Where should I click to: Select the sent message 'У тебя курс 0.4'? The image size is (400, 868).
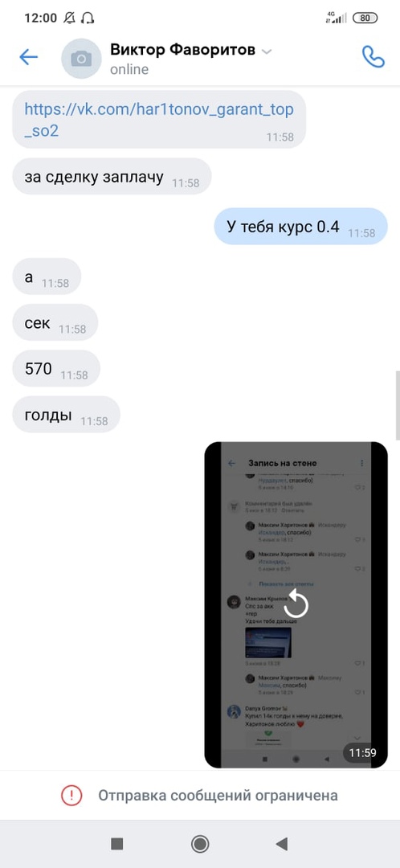point(301,227)
